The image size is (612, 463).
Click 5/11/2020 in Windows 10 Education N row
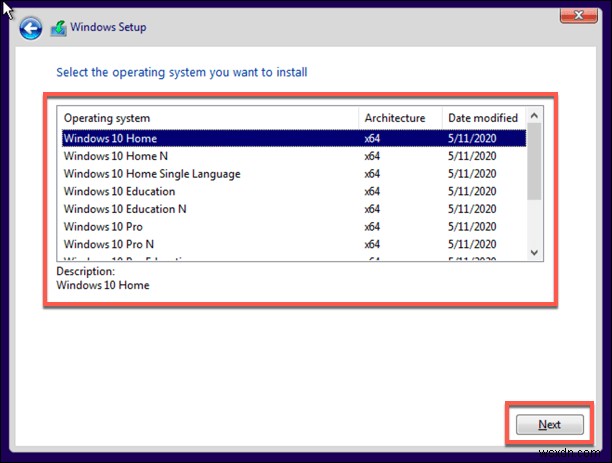(x=472, y=209)
